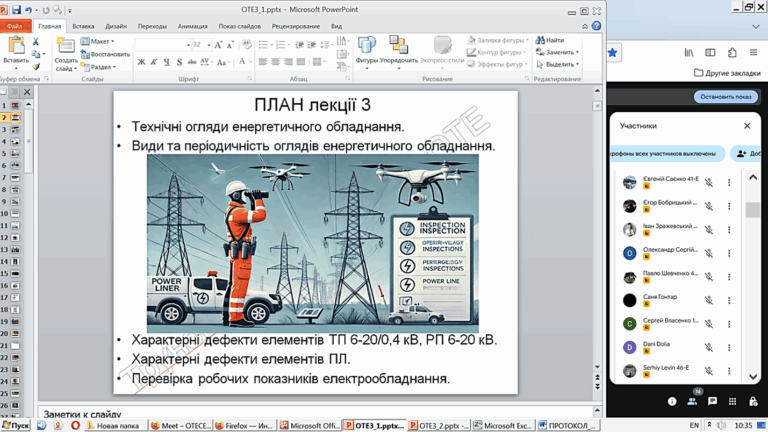Click the Пуск start button
Screen dimensions: 768x432
click(x=15, y=425)
